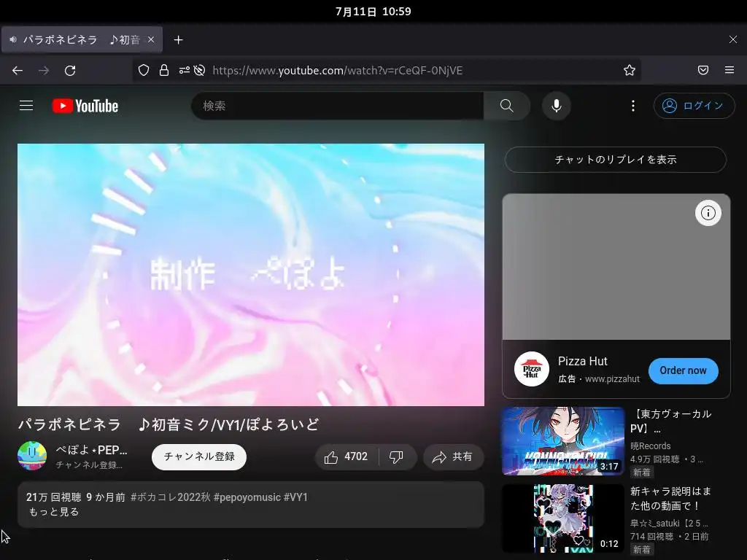Click the autoplay blocked icon in the address bar
Viewport: 747px width, 560px height.
(x=200, y=71)
